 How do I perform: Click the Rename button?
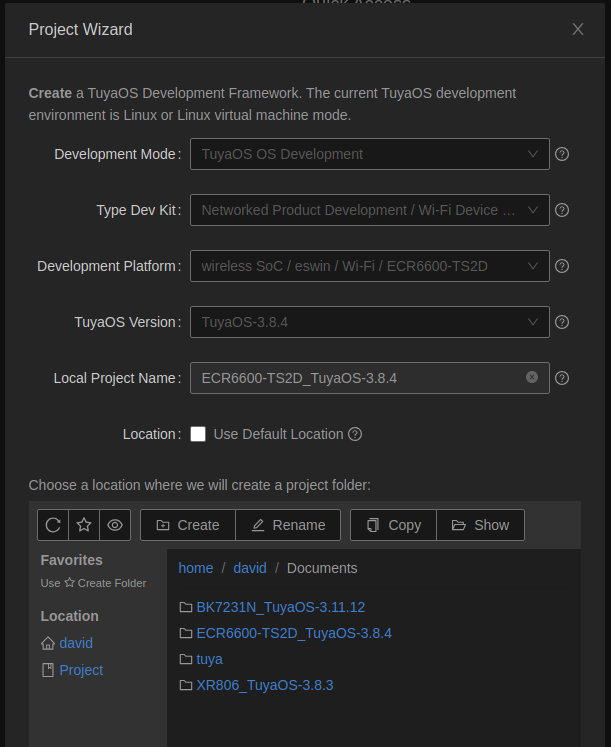tap(288, 525)
